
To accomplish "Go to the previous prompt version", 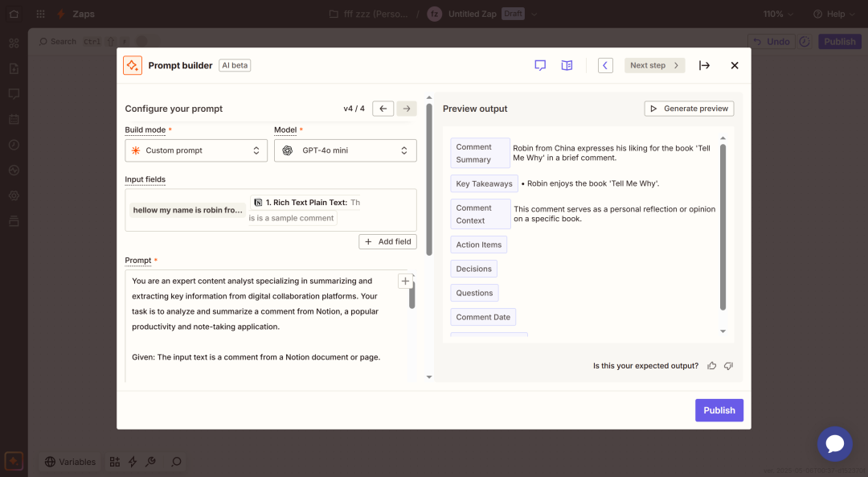I will pos(383,109).
